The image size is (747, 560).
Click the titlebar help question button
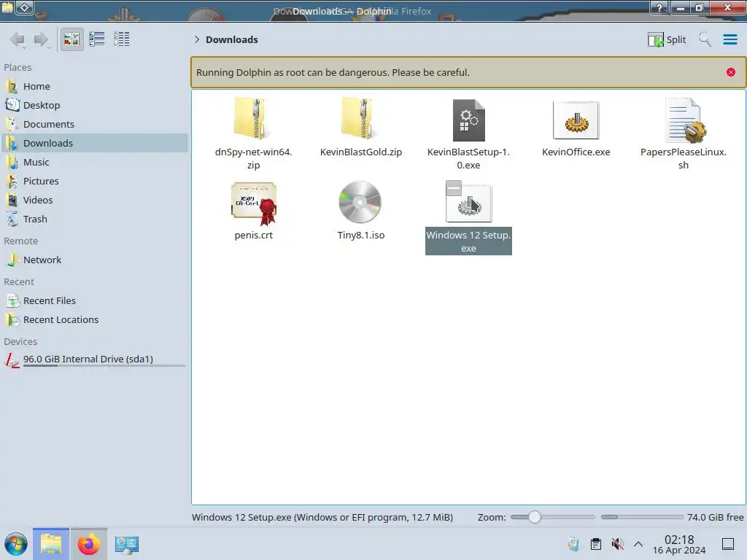tap(659, 7)
